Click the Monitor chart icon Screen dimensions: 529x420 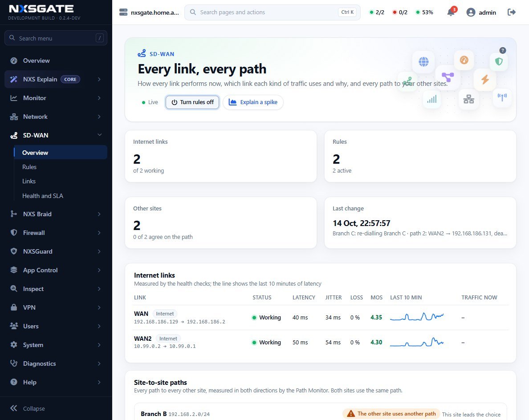pos(14,98)
